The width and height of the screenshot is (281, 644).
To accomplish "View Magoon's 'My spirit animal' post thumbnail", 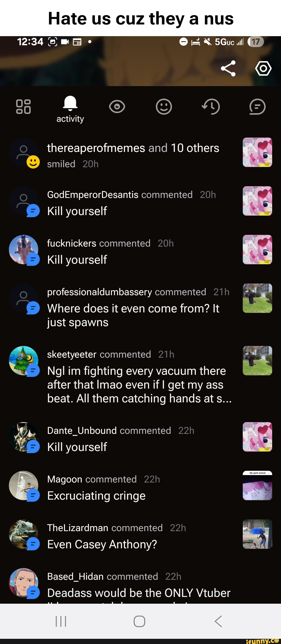I will tap(257, 485).
